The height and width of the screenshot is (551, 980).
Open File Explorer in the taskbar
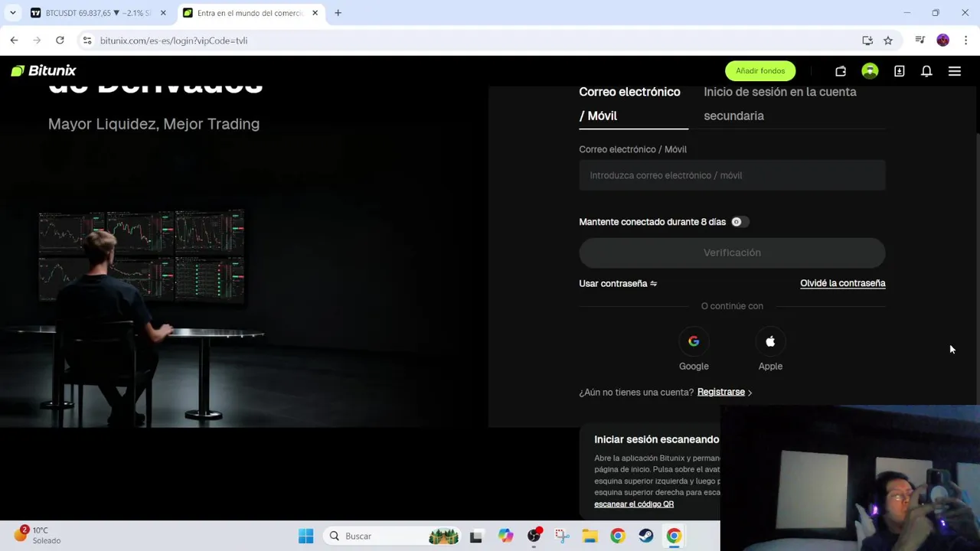pos(590,536)
